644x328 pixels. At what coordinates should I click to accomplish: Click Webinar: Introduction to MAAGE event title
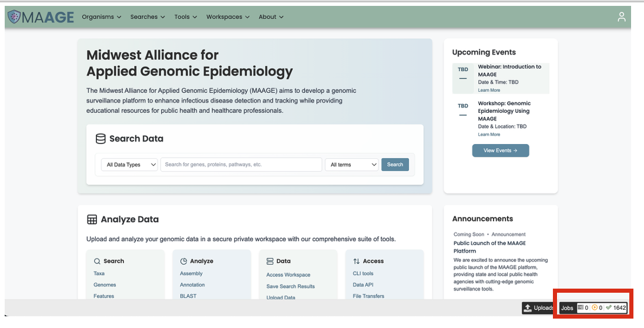509,71
